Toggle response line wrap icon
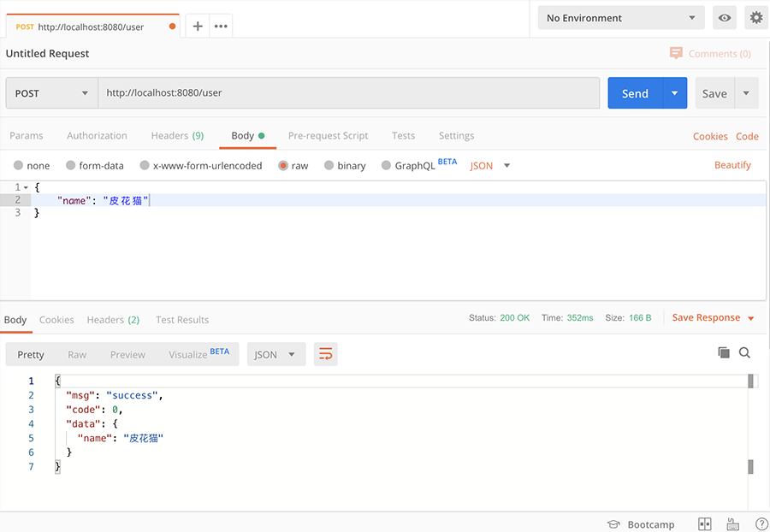770x532 pixels. (325, 354)
